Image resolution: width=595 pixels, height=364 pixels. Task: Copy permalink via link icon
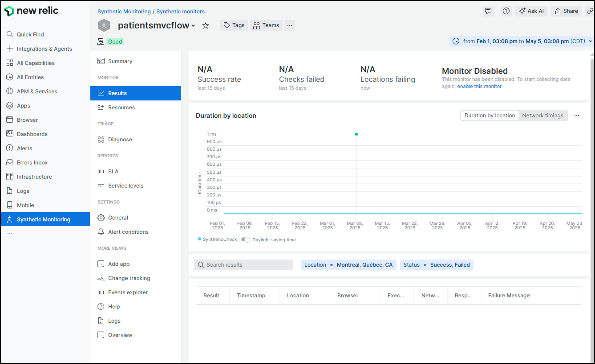pyautogui.click(x=590, y=11)
